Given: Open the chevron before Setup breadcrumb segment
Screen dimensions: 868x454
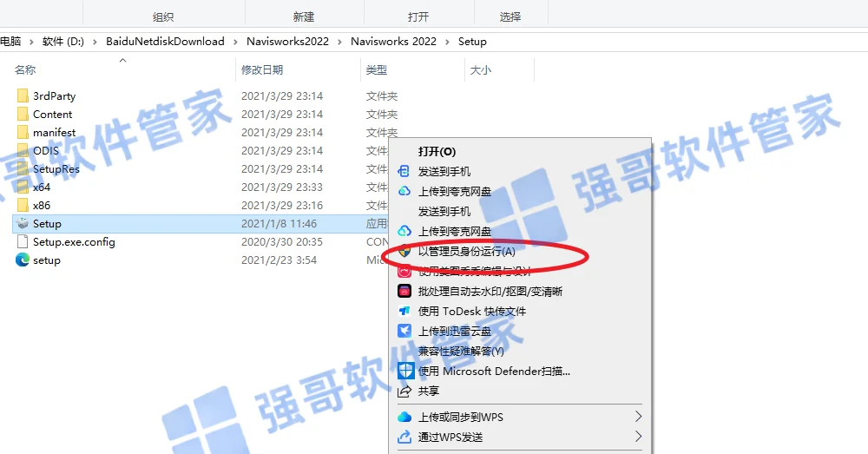Looking at the screenshot, I should coord(447,42).
